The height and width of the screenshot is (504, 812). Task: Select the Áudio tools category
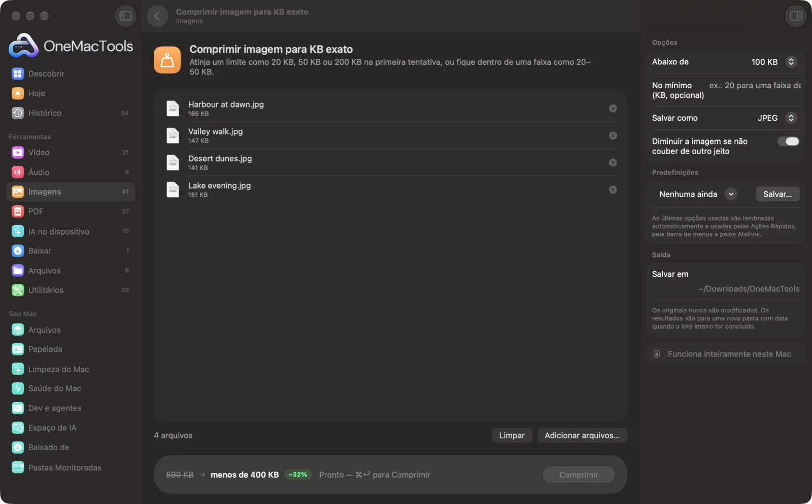coord(71,172)
